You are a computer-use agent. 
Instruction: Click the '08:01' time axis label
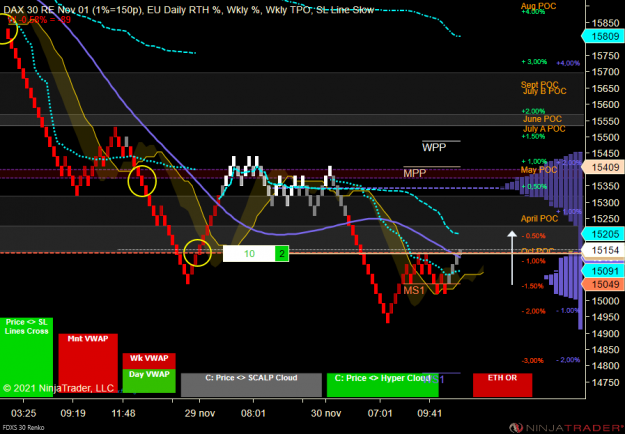(x=254, y=413)
